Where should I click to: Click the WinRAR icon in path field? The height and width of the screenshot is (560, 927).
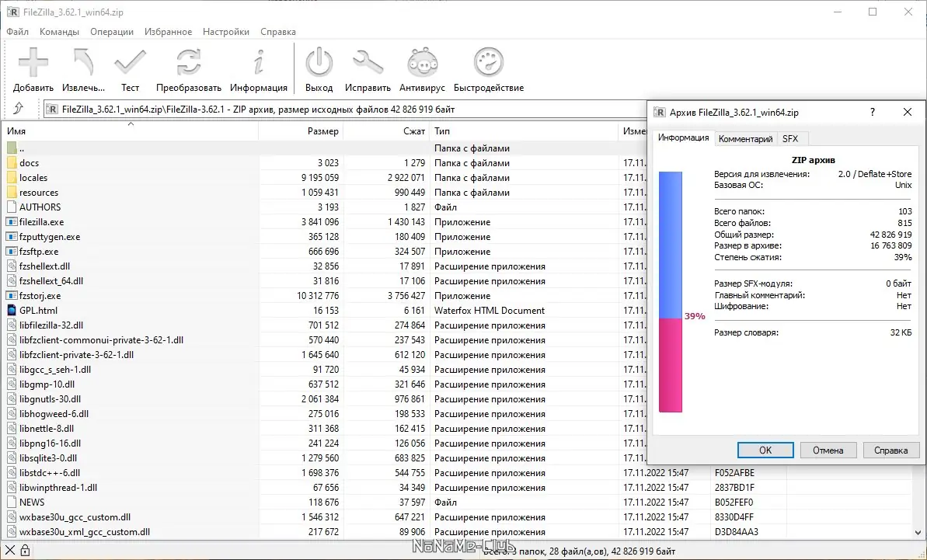click(52, 110)
